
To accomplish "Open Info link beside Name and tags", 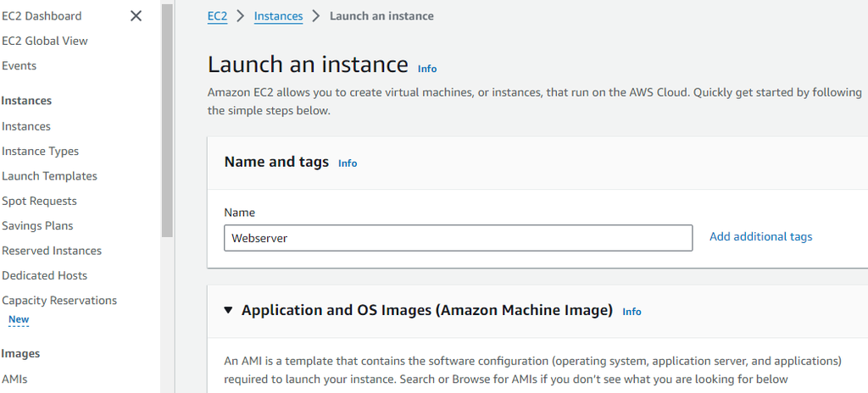I will 348,163.
